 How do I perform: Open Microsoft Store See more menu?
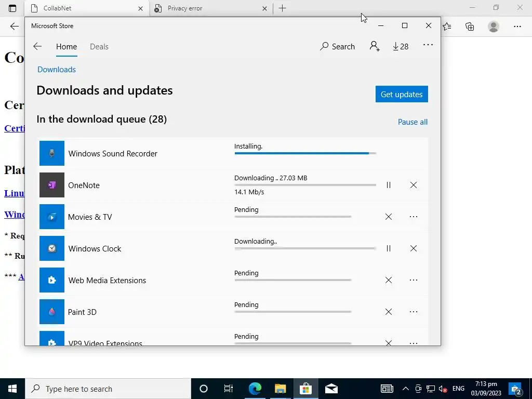[428, 45]
